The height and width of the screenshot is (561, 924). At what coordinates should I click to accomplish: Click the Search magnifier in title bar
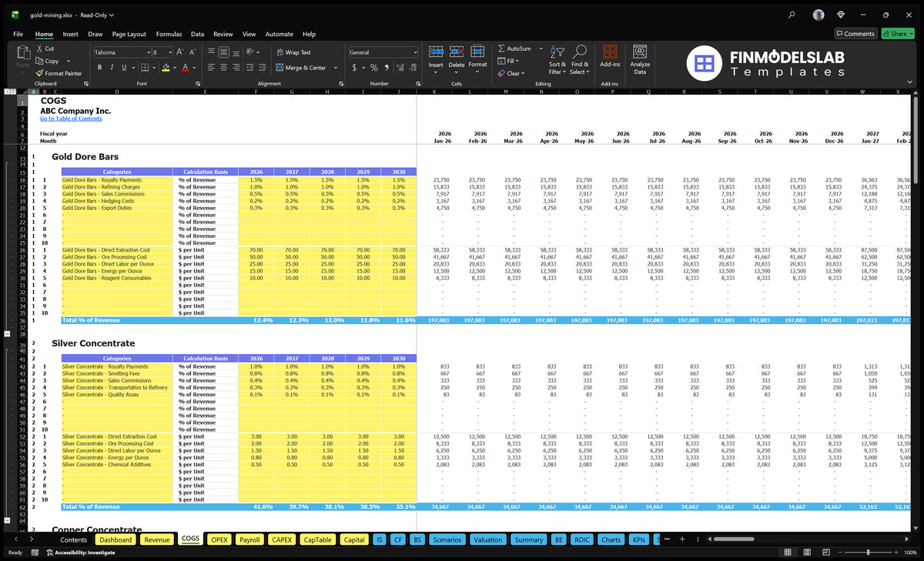pos(792,15)
